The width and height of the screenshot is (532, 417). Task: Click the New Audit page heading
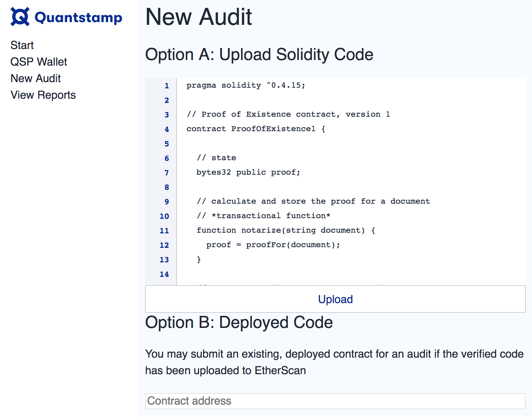199,17
